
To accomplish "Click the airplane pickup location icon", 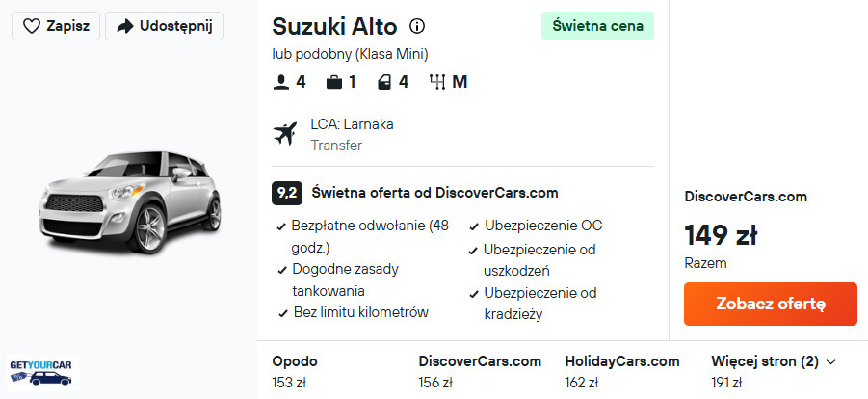I will (x=285, y=134).
